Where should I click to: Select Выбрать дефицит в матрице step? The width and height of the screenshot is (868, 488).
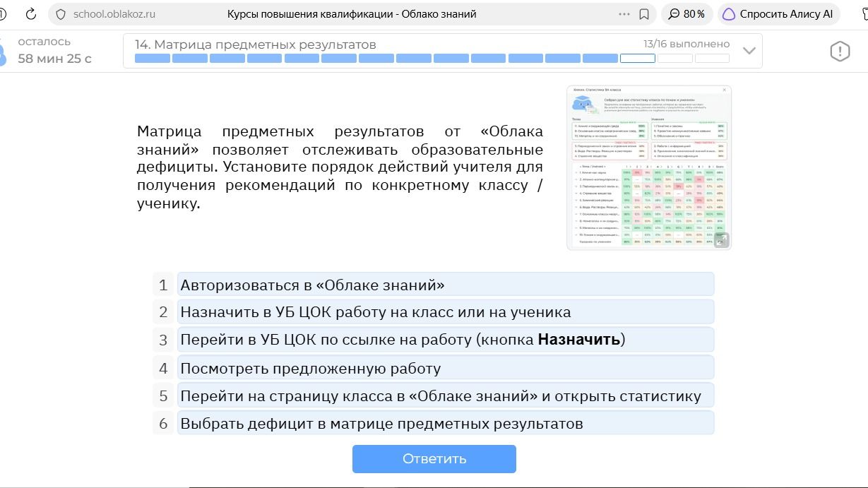(x=446, y=423)
